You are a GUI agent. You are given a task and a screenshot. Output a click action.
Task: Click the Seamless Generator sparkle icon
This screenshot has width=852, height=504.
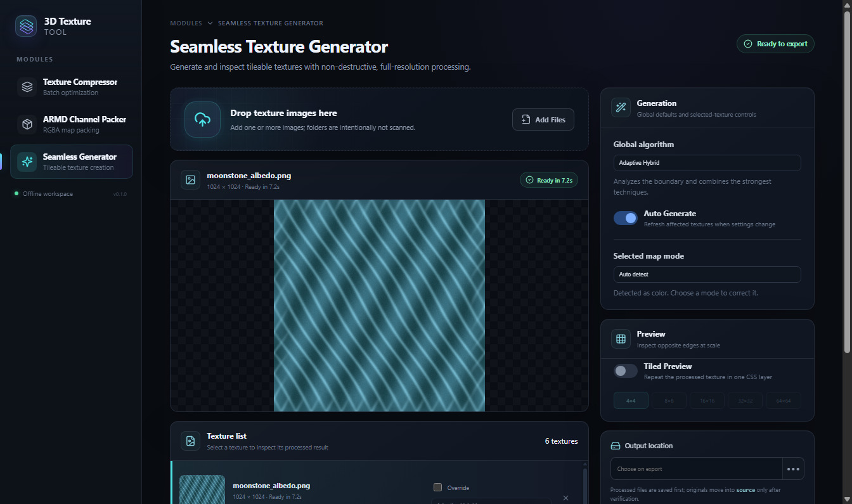coord(27,162)
